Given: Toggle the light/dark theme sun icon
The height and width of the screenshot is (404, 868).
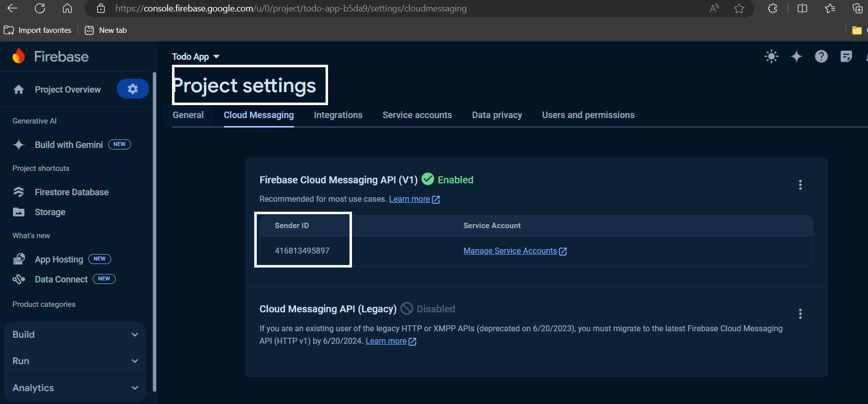Looking at the screenshot, I should [x=771, y=56].
